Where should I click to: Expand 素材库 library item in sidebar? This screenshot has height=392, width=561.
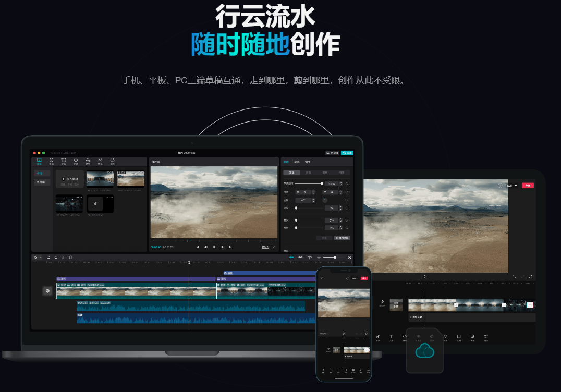41,182
